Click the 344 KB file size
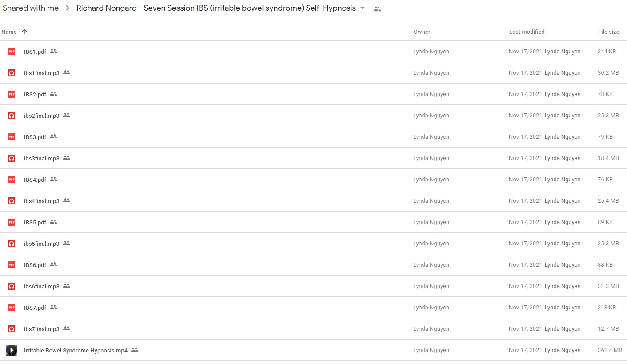627x364 pixels. coord(607,52)
